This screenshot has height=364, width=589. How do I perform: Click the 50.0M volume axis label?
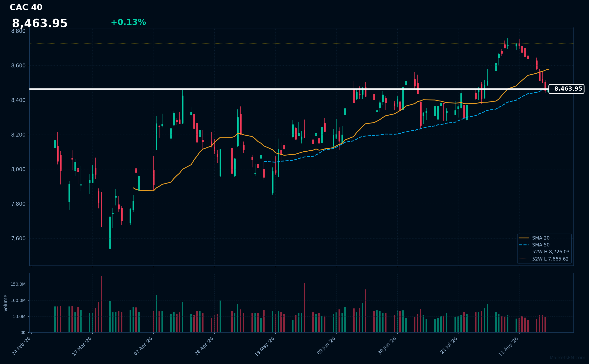19,317
